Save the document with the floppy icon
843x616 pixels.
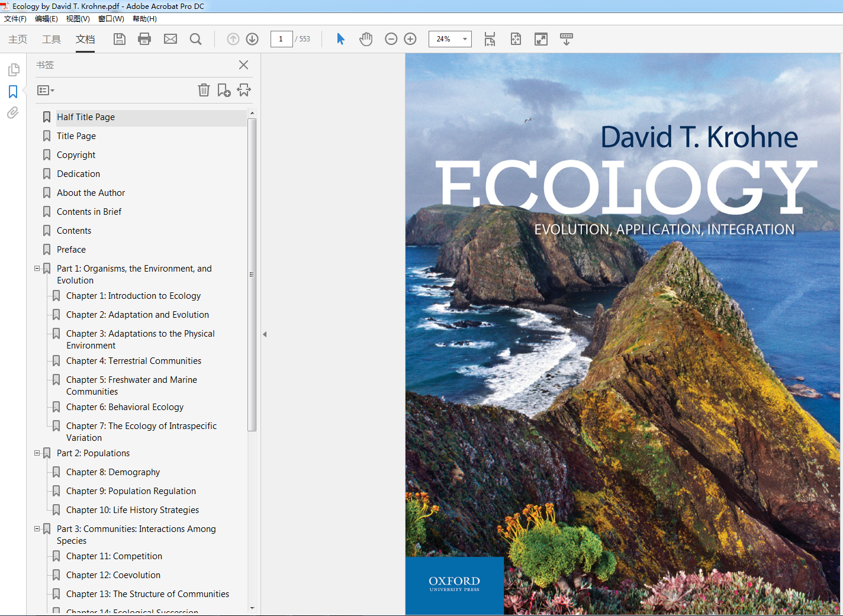click(x=120, y=39)
